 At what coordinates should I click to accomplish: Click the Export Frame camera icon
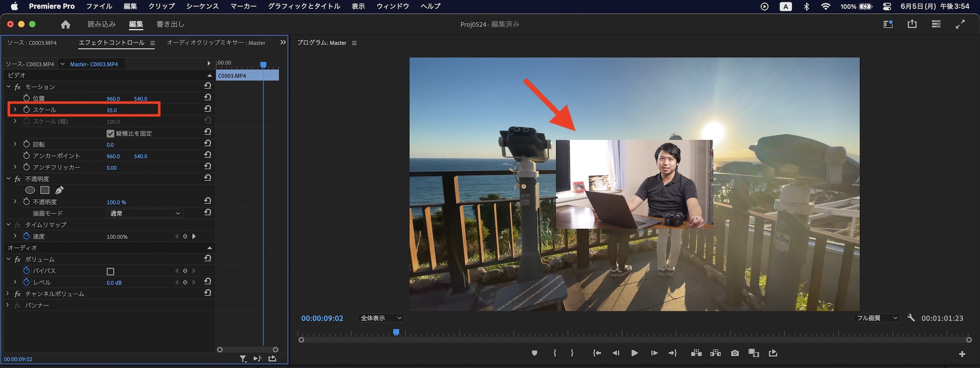pyautogui.click(x=735, y=353)
